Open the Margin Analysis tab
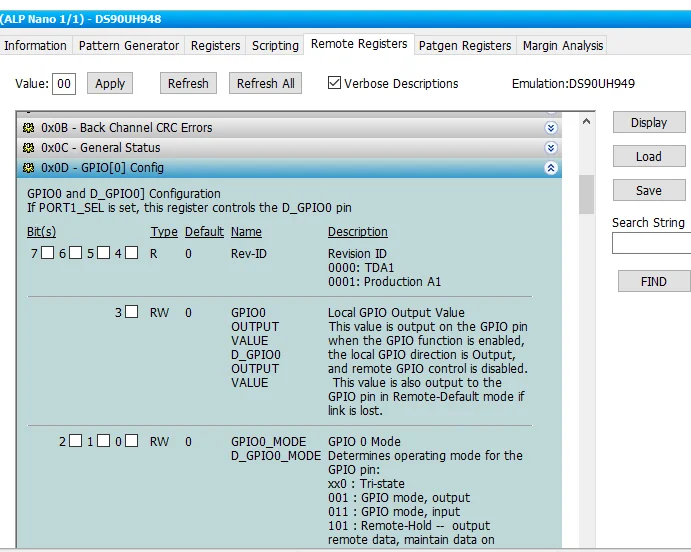 tap(563, 45)
